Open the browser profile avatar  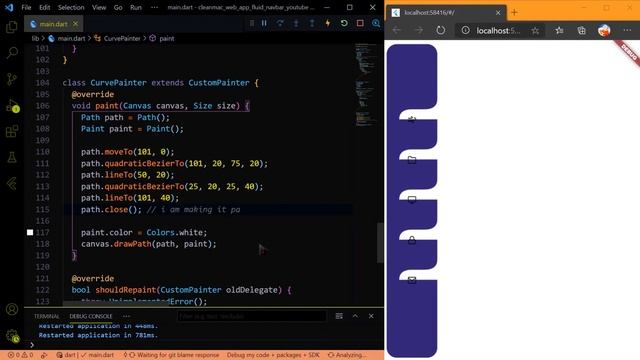604,31
